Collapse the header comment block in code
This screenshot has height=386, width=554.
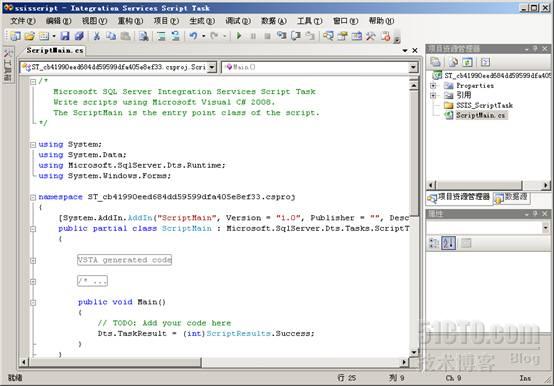click(x=33, y=82)
